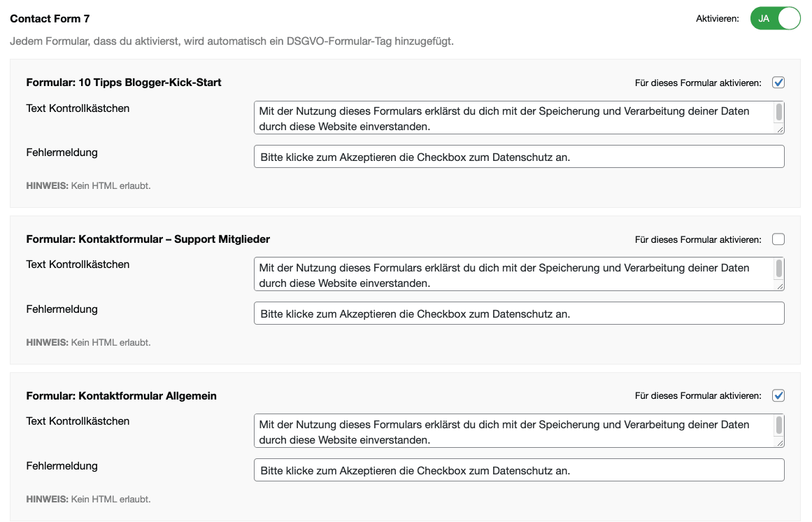Screen dimensions: 812x522
Task: Toggle the Contact Form 7 Aktivieren switch
Action: click(775, 19)
